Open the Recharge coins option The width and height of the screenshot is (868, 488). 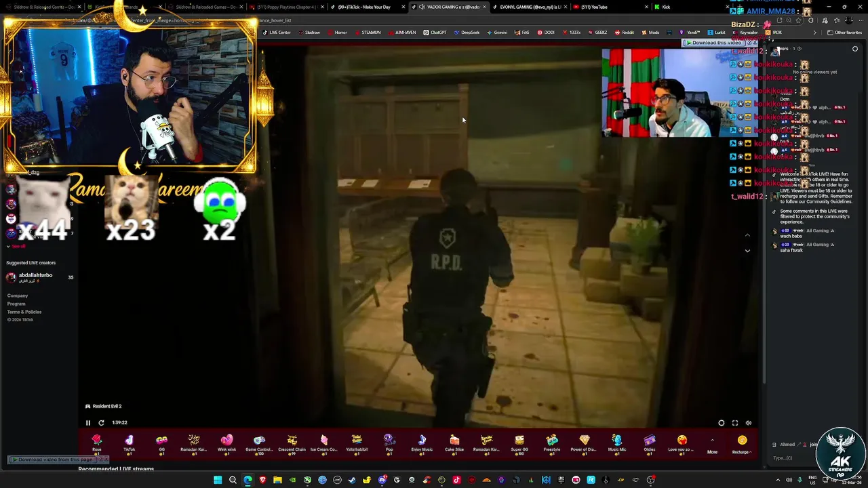pyautogui.click(x=742, y=445)
